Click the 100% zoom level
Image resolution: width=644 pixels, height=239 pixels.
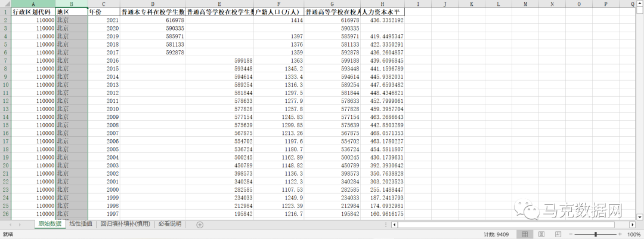point(634,234)
